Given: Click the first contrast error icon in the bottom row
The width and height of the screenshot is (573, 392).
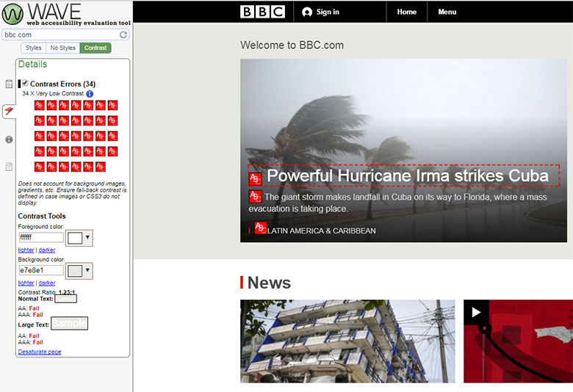Looking at the screenshot, I should pos(40,167).
